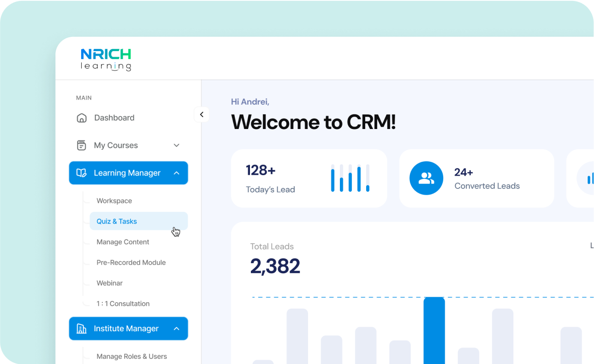The image size is (594, 364).
Task: Open Workspace under Learning Manager
Action: 114,201
